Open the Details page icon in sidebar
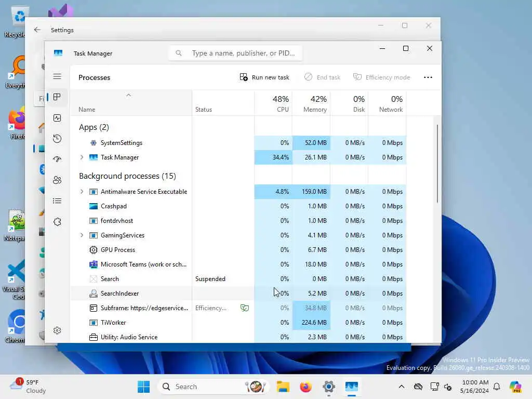This screenshot has height=399, width=532. coord(57,201)
